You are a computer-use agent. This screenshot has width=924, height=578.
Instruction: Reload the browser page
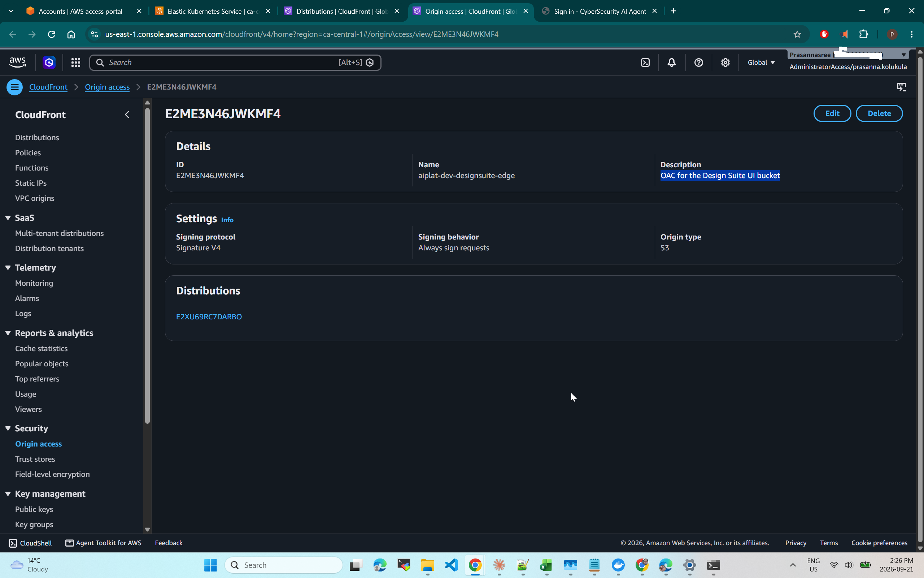pos(52,34)
